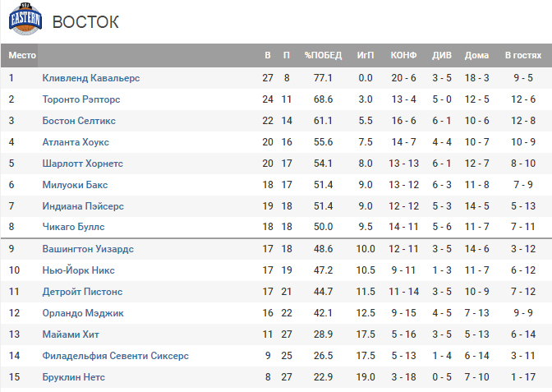Click Атланта Хоукс team name

click(x=76, y=142)
